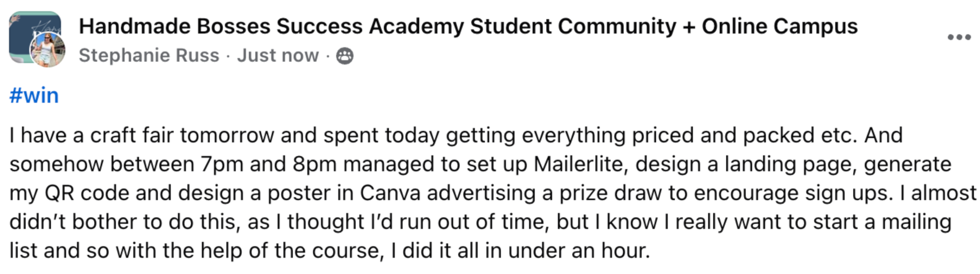Viewport: 980px width, 274px height.
Task: Open the #win hashtag
Action: click(34, 95)
